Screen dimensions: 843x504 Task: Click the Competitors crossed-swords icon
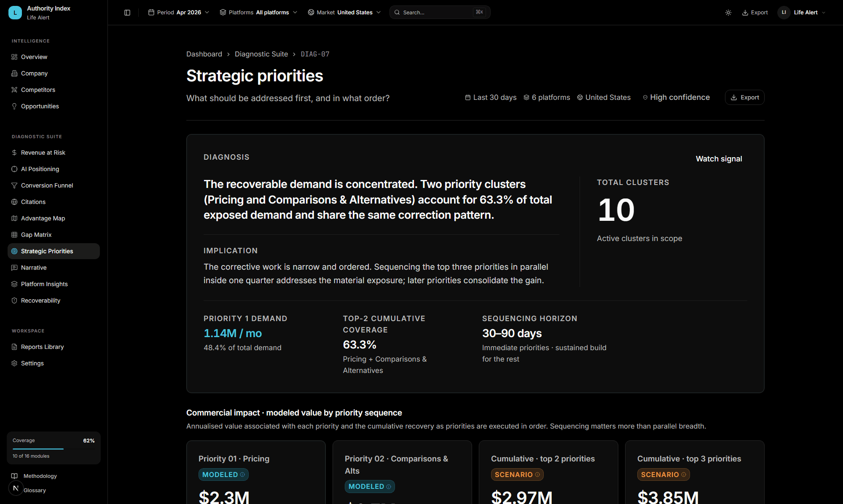point(14,90)
